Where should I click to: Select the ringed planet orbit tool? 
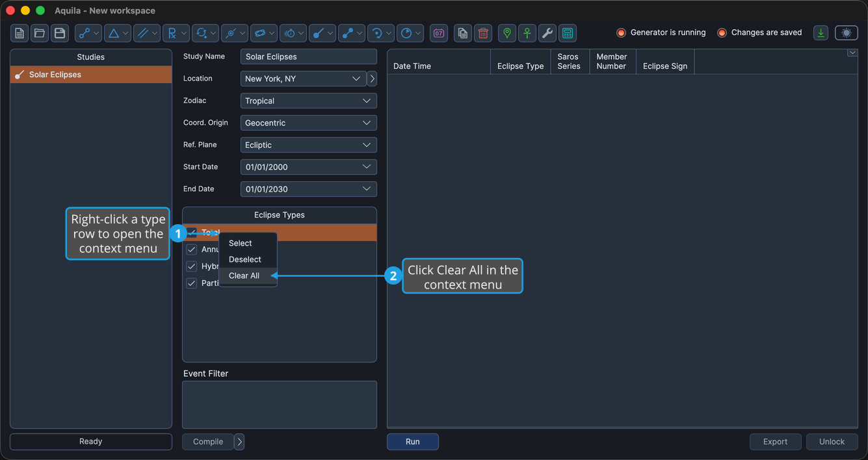[264, 33]
